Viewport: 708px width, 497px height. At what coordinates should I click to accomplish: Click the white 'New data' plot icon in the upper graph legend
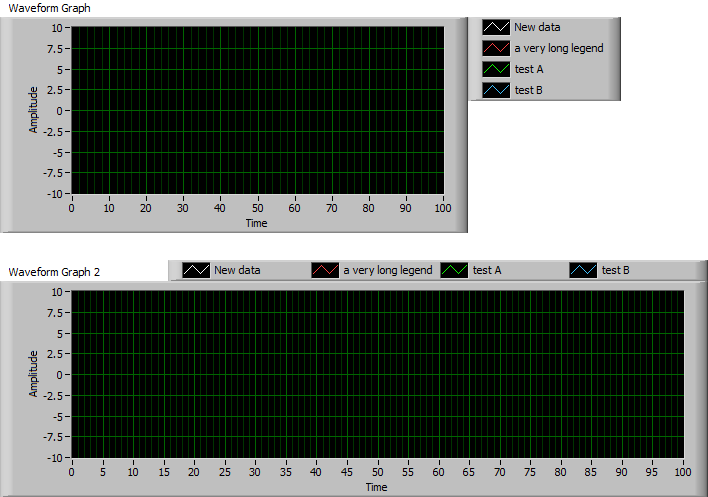point(496,27)
